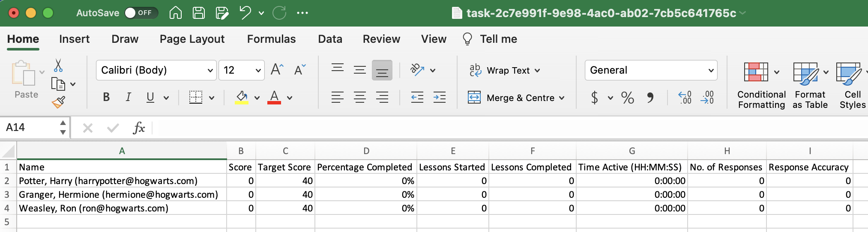This screenshot has height=232, width=868.
Task: Switch to the Review tab
Action: click(381, 39)
